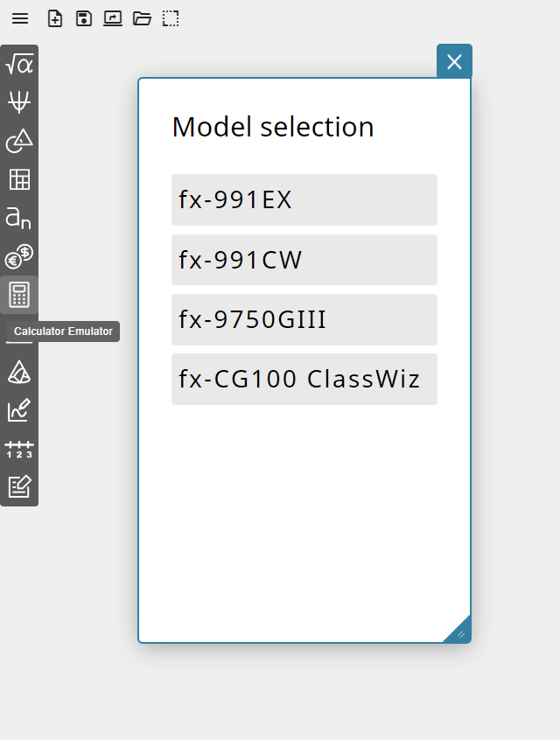Pick the fx-CG100 ClassWiz model
This screenshot has width=560, height=740.
point(304,379)
